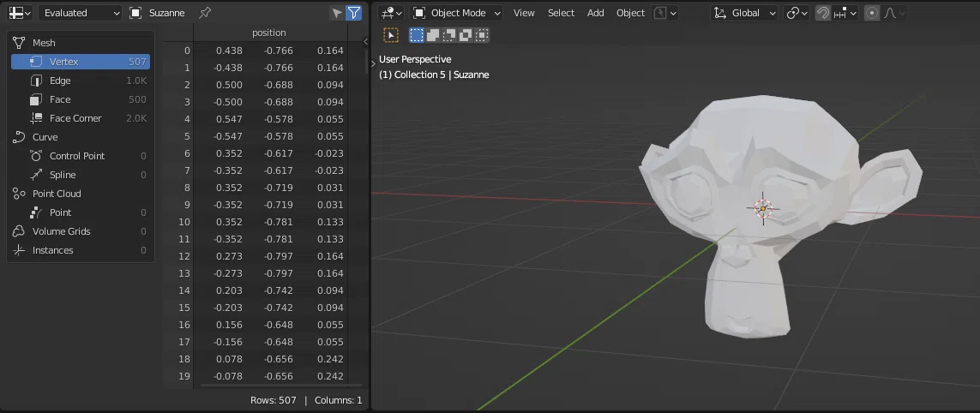Open the View menu

tap(524, 13)
